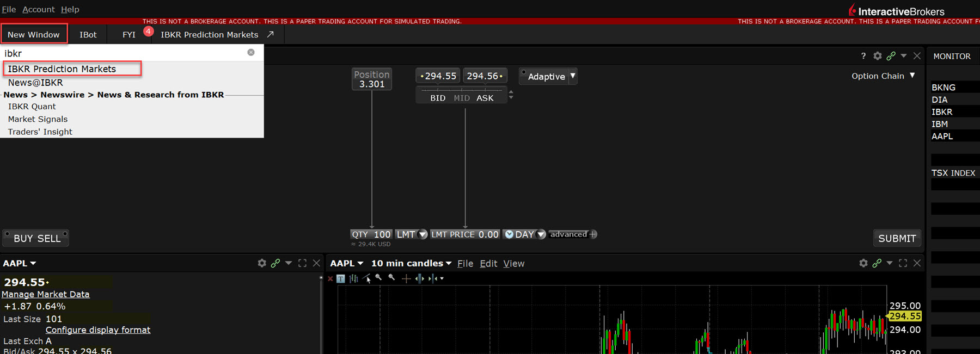Open LMT order type dropdown
Viewport: 980px width, 354px height.
click(x=422, y=234)
